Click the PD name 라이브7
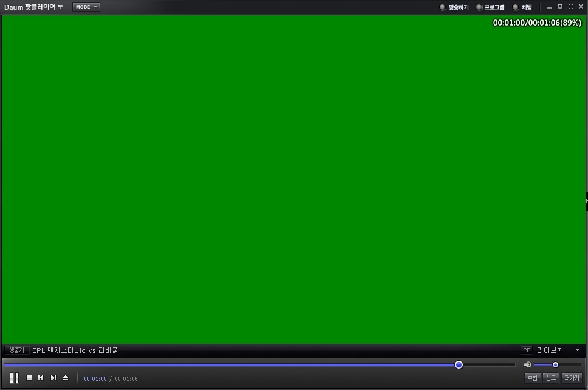 coord(548,350)
